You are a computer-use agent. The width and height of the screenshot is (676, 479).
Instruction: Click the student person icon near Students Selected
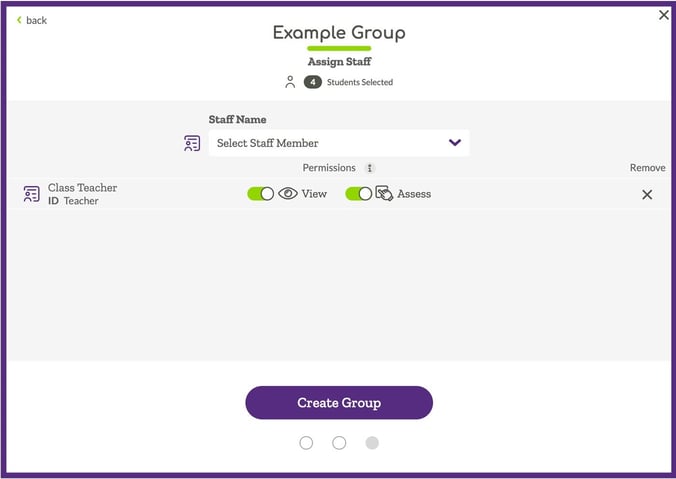[x=290, y=82]
